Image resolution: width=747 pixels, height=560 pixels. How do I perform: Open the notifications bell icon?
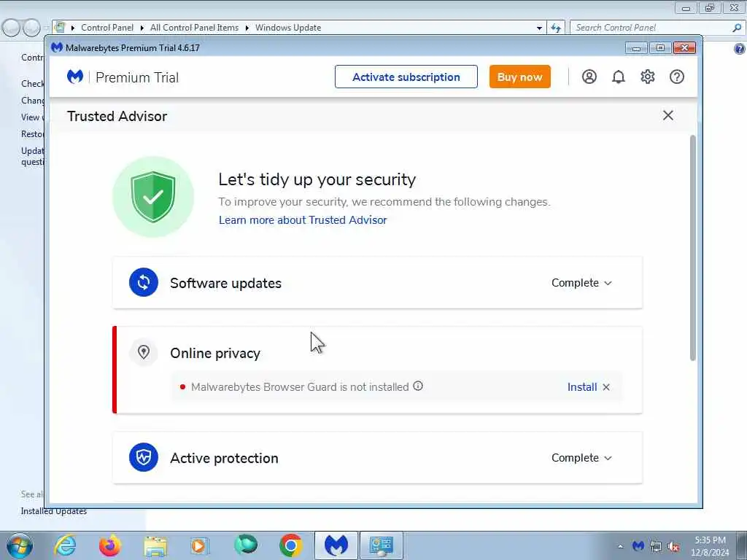tap(619, 77)
